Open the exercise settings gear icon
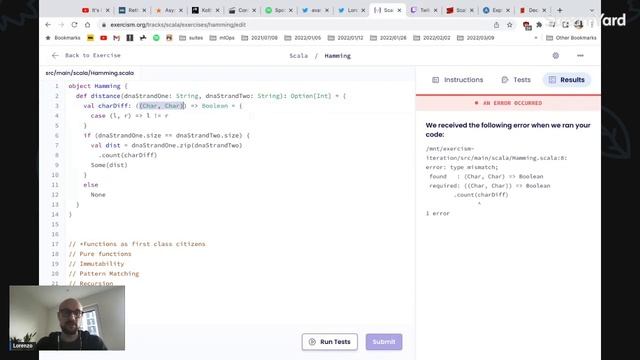The width and height of the screenshot is (640, 360). click(x=556, y=56)
